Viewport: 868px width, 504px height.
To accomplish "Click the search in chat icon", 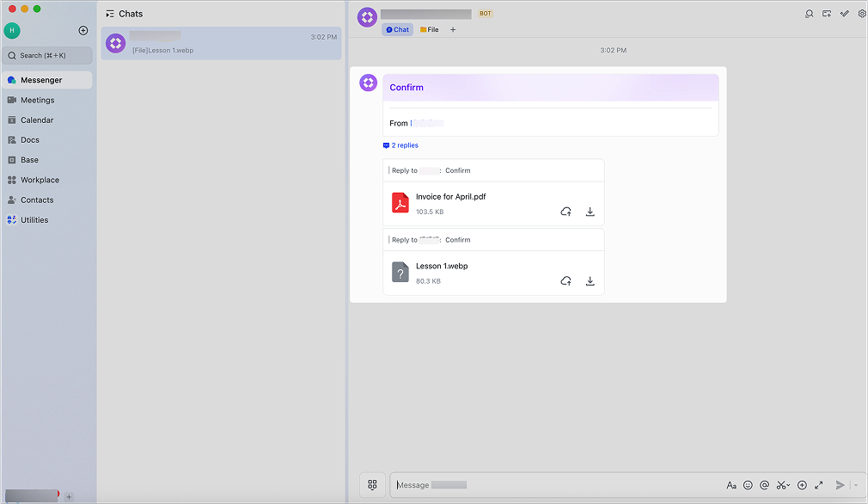I will (x=809, y=14).
